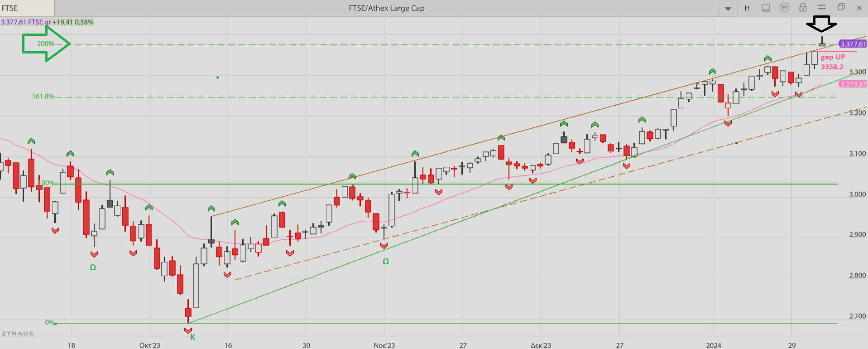Open the quotation marks comment icon

tap(784, 8)
